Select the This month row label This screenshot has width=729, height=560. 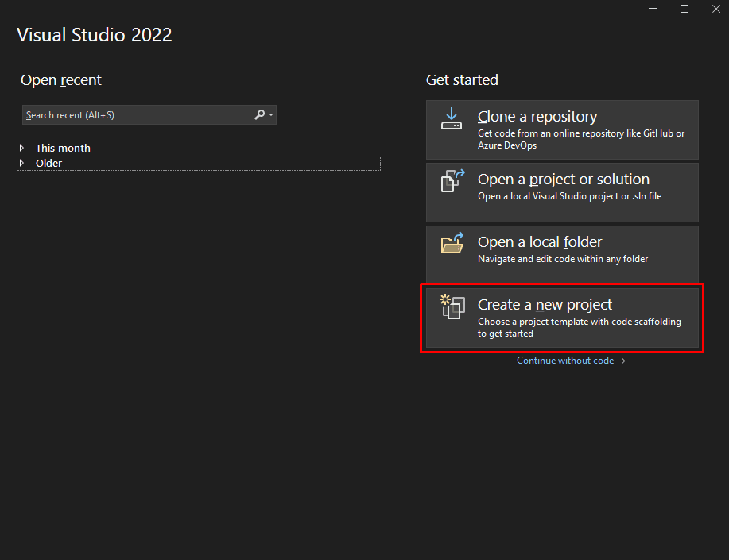pyautogui.click(x=63, y=148)
